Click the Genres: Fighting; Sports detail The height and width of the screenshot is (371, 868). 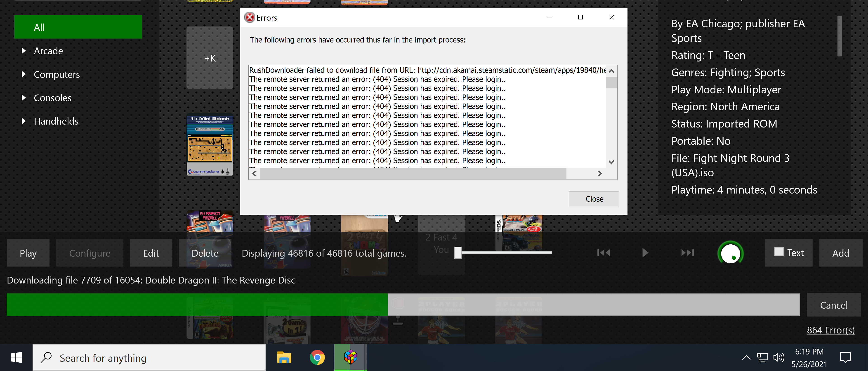[728, 72]
